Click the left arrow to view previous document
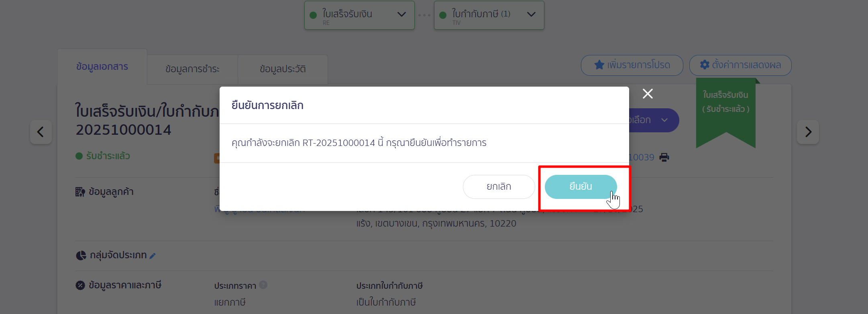The width and height of the screenshot is (868, 314). (x=41, y=132)
